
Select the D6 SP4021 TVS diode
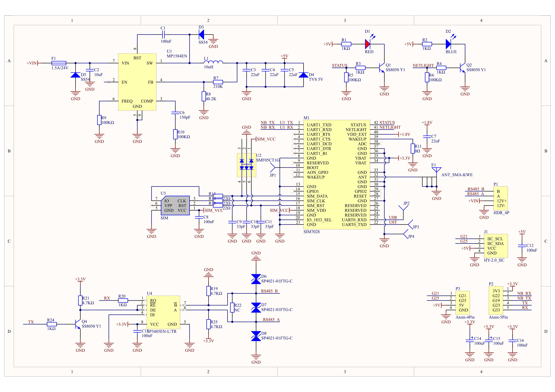pos(256,279)
